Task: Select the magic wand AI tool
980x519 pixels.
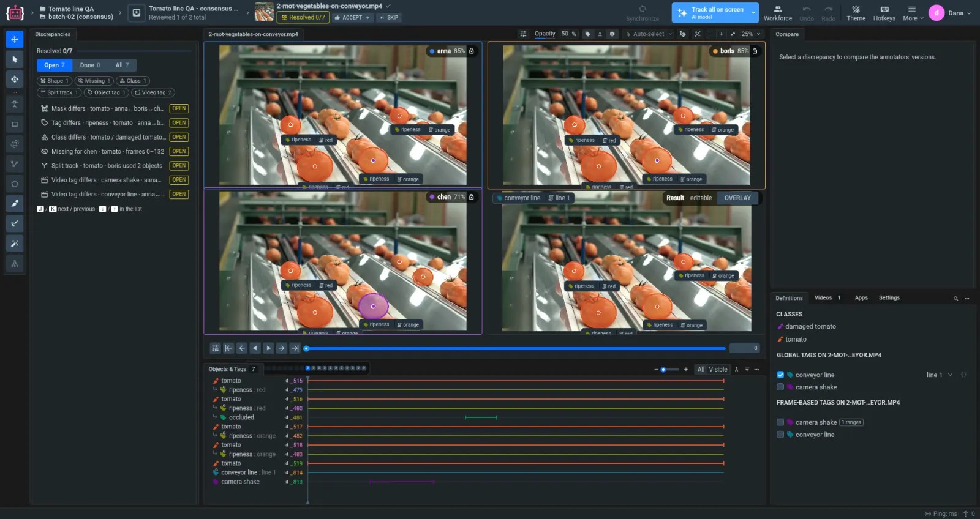Action: point(15,244)
